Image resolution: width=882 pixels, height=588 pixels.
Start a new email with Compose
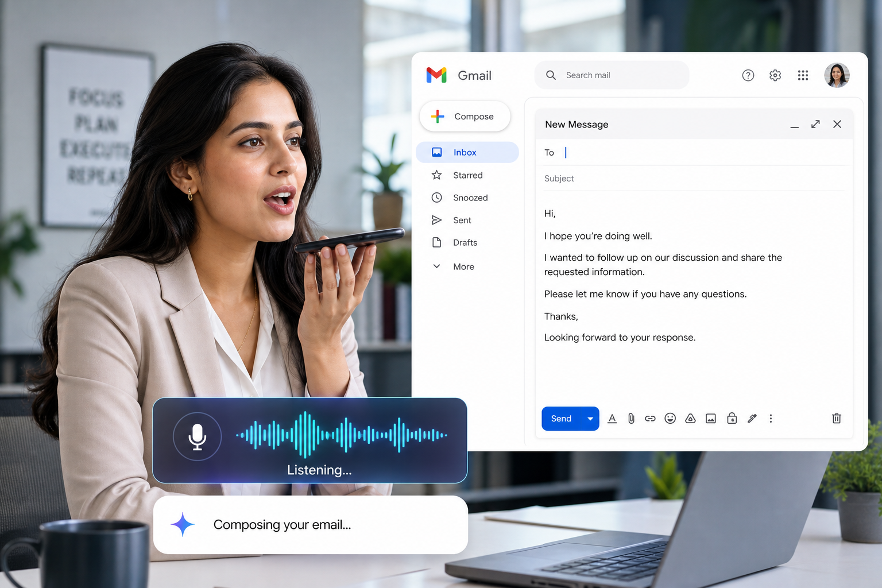tap(465, 117)
